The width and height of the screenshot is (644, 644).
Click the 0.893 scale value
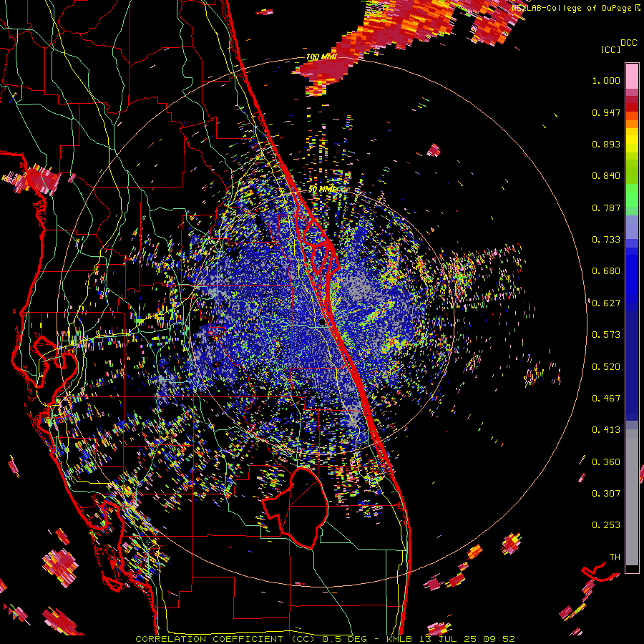606,144
